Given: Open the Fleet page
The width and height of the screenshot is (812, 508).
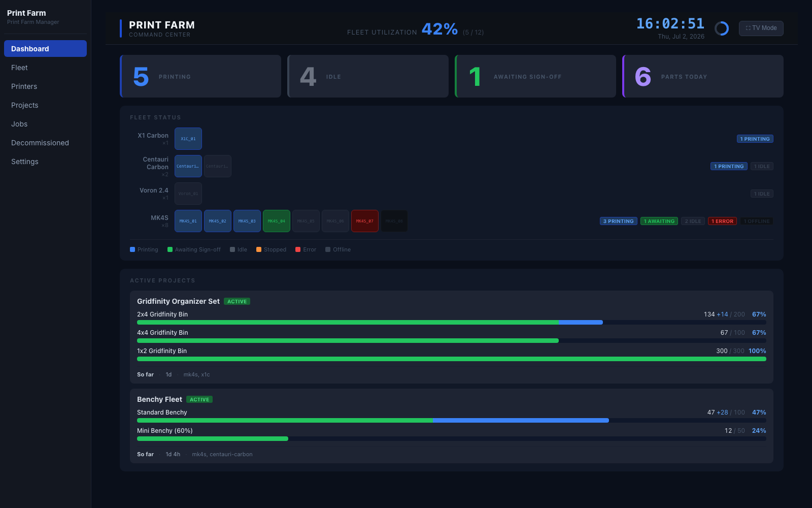Looking at the screenshot, I should point(45,68).
